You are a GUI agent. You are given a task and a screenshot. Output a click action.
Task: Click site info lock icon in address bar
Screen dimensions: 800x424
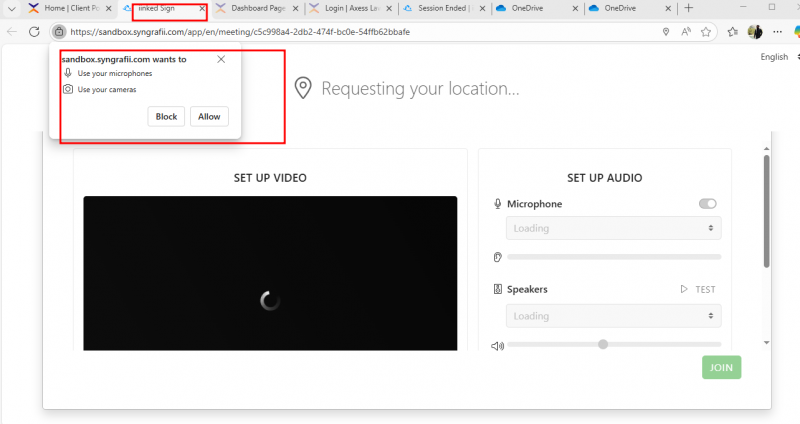59,32
